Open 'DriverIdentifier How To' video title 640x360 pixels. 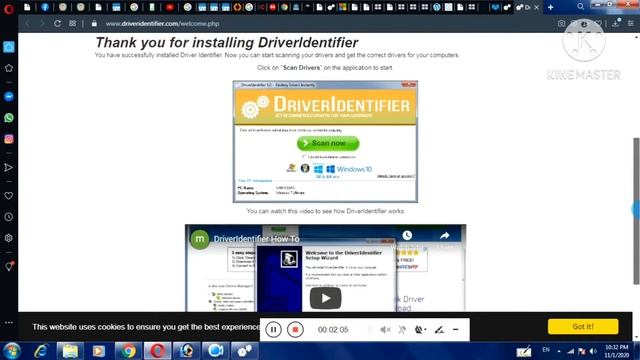pyautogui.click(x=256, y=239)
